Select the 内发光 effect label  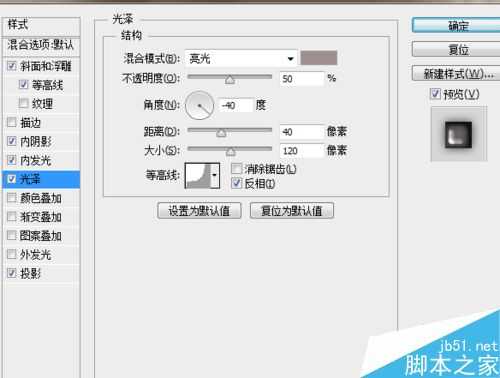pyautogui.click(x=36, y=161)
